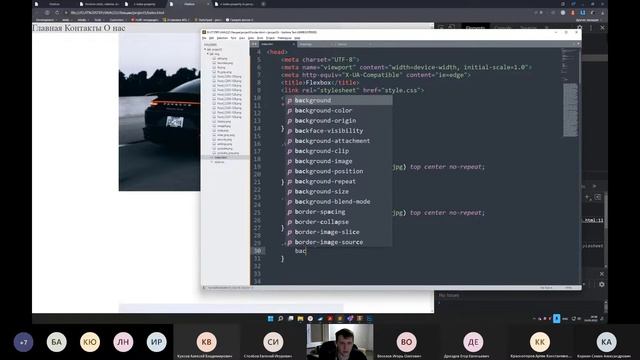Click the meta charset="UTF-8" code line

click(320, 60)
